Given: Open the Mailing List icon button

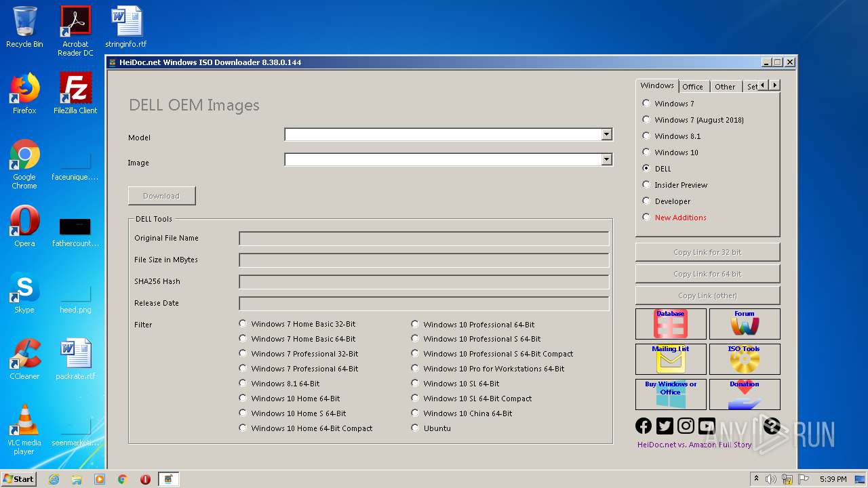Looking at the screenshot, I should click(671, 359).
